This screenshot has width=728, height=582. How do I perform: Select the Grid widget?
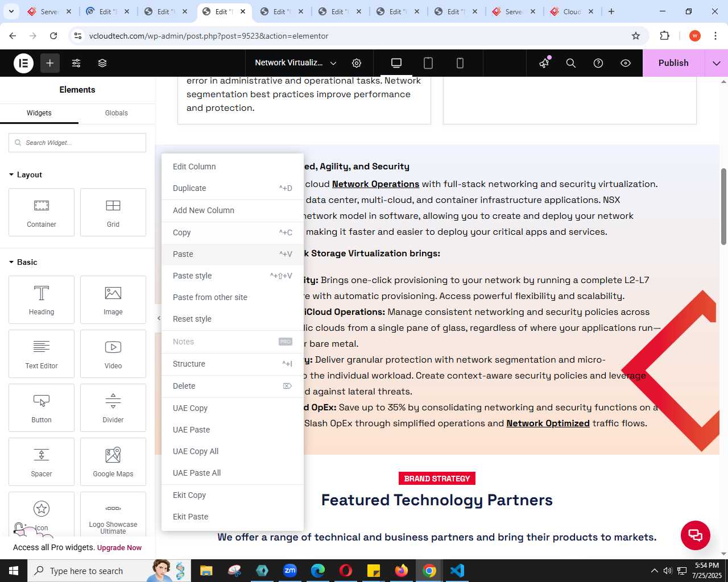pyautogui.click(x=113, y=212)
